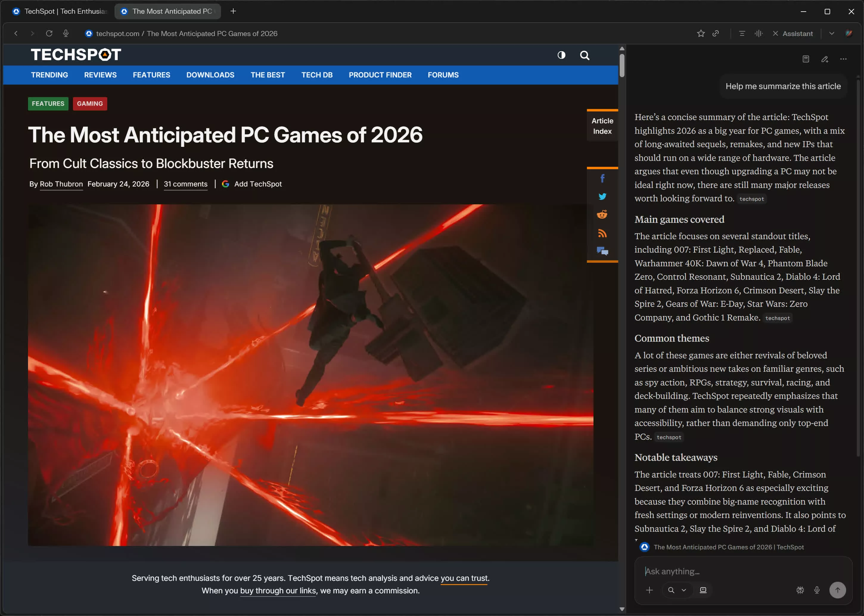
Task: Click the webpage scrollbar down arrow
Action: [x=622, y=609]
